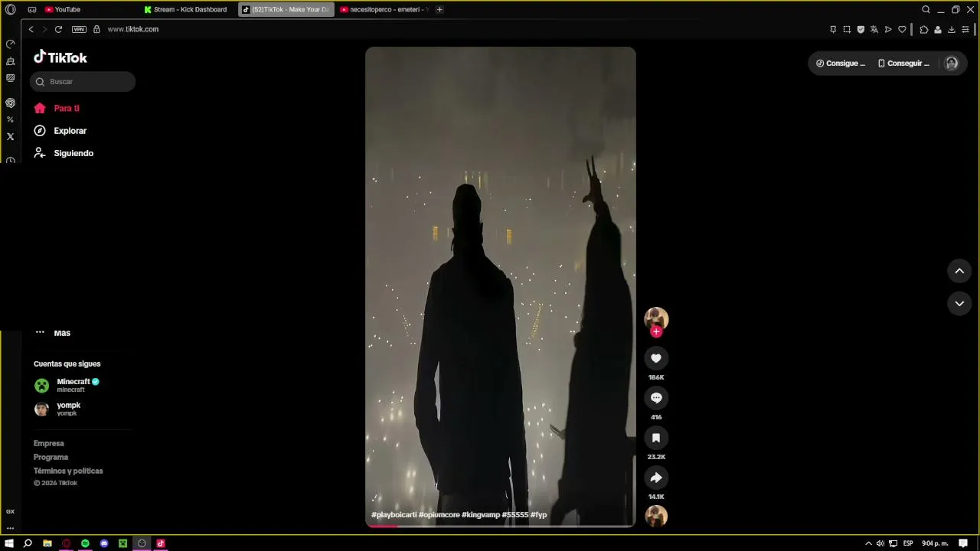Viewport: 980px width, 551px height.
Task: Open the browser downloads panel
Action: (x=952, y=29)
